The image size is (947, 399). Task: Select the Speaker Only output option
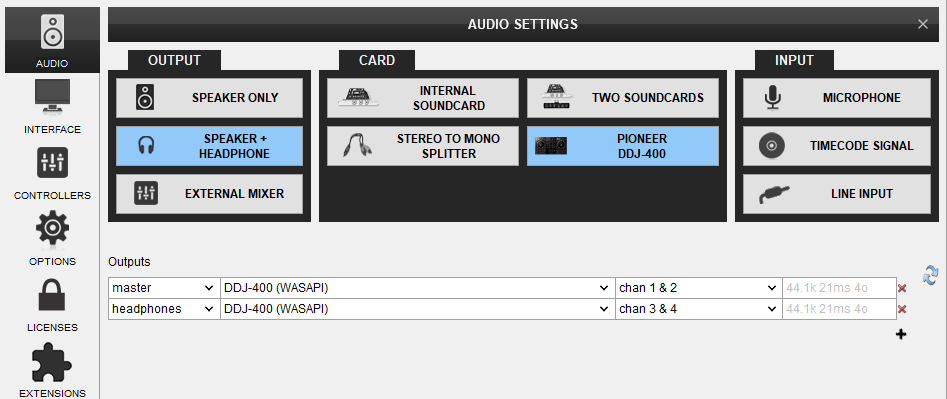[x=209, y=98]
